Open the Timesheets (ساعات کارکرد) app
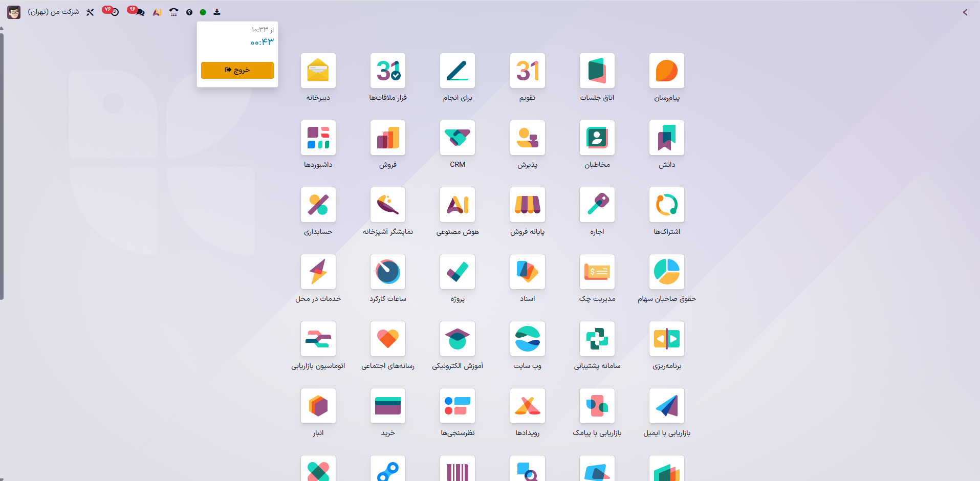The height and width of the screenshot is (481, 980). pyautogui.click(x=388, y=272)
